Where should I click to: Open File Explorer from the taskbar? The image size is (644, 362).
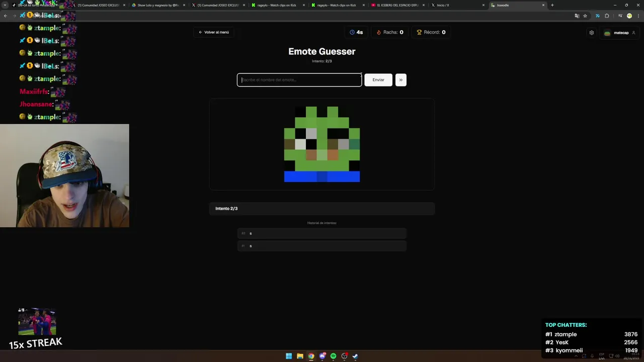pos(300,356)
